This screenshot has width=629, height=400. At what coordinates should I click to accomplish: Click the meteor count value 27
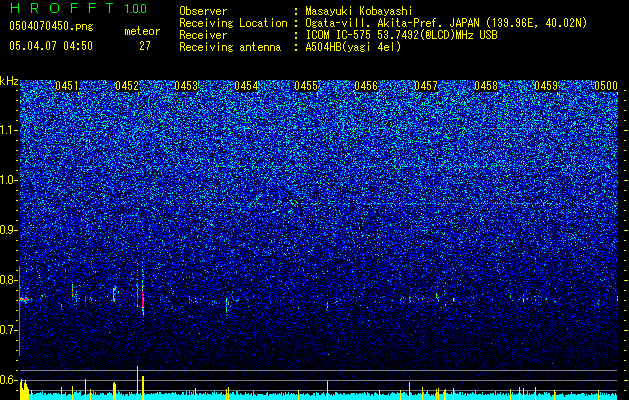pos(145,46)
